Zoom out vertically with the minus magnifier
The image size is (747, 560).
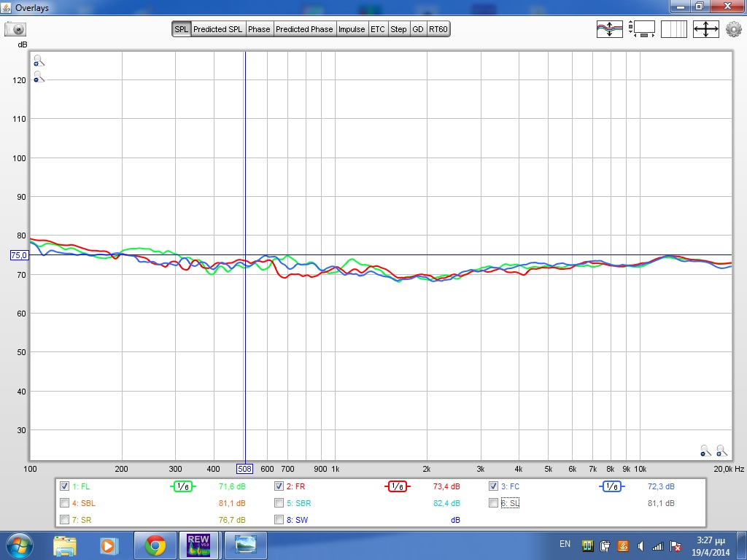click(38, 77)
